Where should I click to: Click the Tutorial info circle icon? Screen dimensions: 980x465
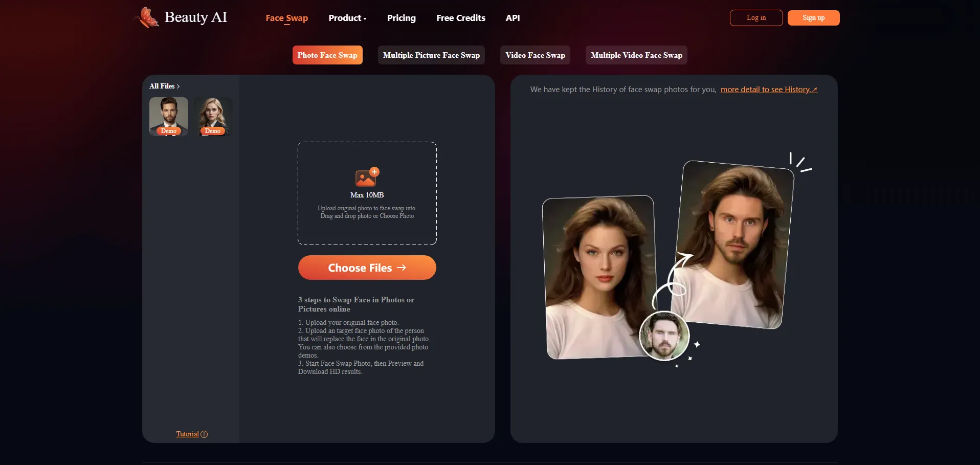click(x=204, y=434)
